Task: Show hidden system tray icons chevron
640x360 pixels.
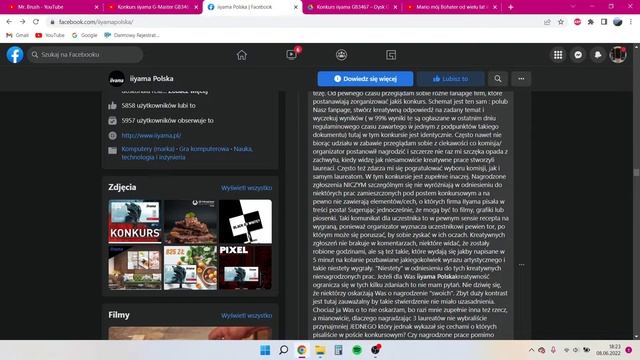Action: (531, 350)
